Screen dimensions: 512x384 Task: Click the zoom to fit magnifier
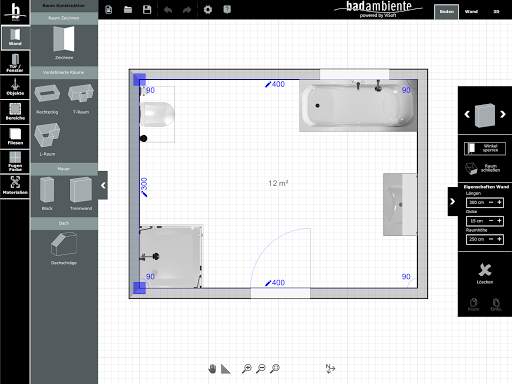pyautogui.click(x=275, y=368)
